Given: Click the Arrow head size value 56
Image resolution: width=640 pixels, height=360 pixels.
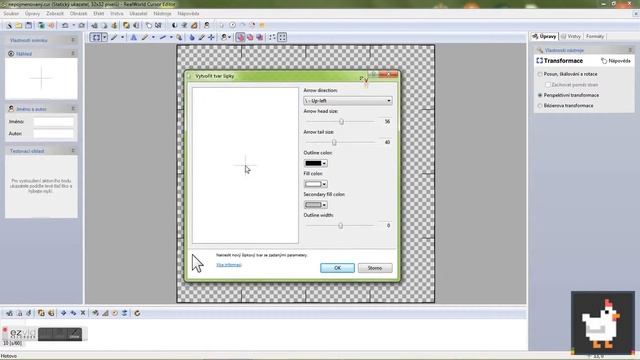Looking at the screenshot, I should coord(387,122).
